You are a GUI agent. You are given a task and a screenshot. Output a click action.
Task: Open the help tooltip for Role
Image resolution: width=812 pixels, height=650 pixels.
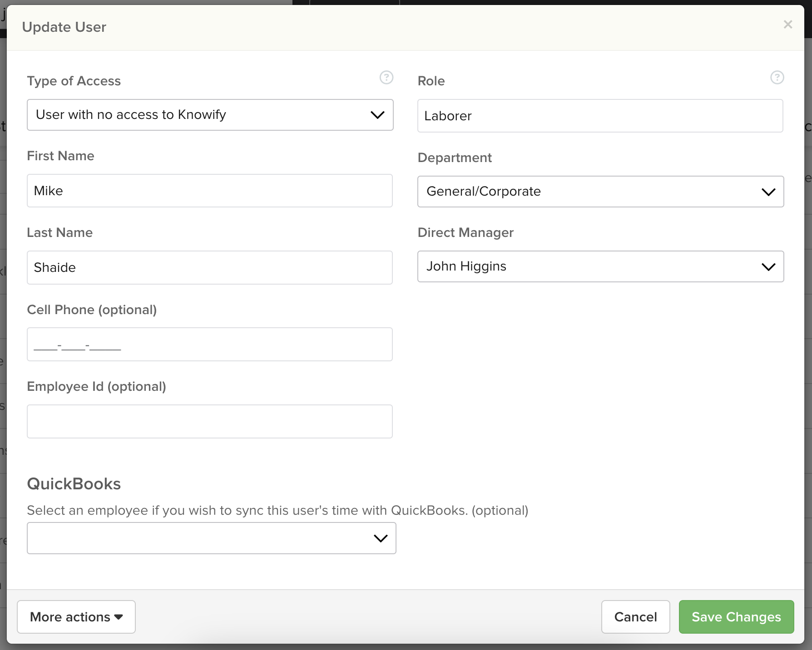[777, 78]
